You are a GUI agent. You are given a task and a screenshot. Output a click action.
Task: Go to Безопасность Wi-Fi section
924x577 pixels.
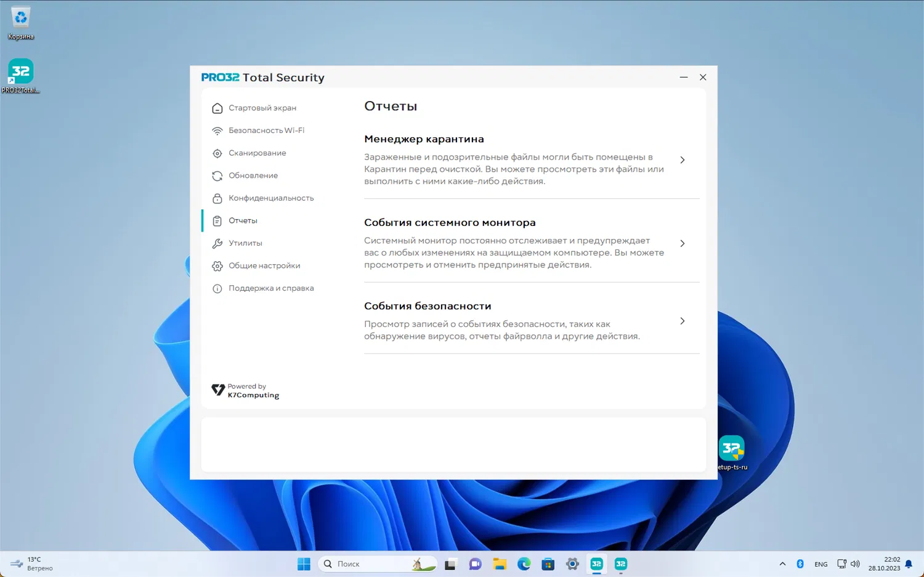click(266, 131)
